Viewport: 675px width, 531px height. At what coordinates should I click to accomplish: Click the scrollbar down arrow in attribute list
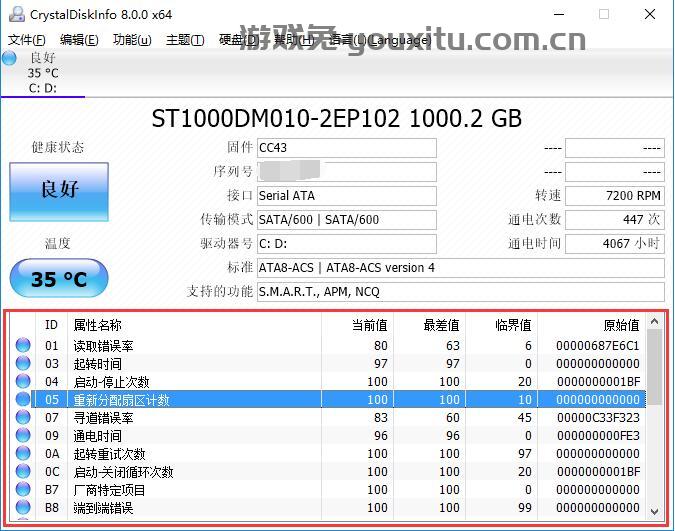654,512
